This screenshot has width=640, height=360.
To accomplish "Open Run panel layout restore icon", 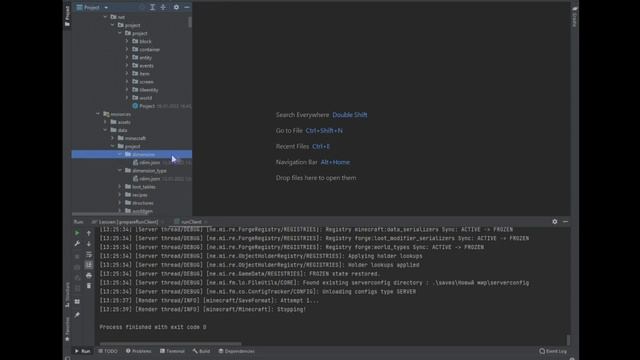I will (77, 302).
